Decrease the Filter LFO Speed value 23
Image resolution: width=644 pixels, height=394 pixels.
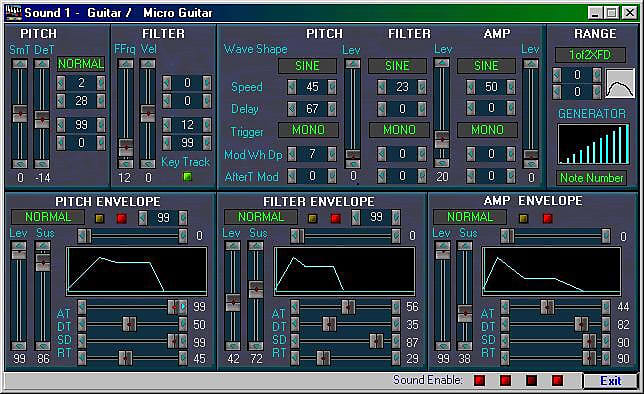[x=382, y=87]
